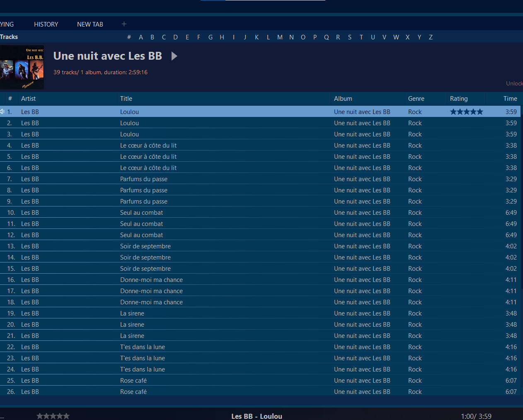Jump to letter B in alphabet index
The image size is (523, 420).
153,37
